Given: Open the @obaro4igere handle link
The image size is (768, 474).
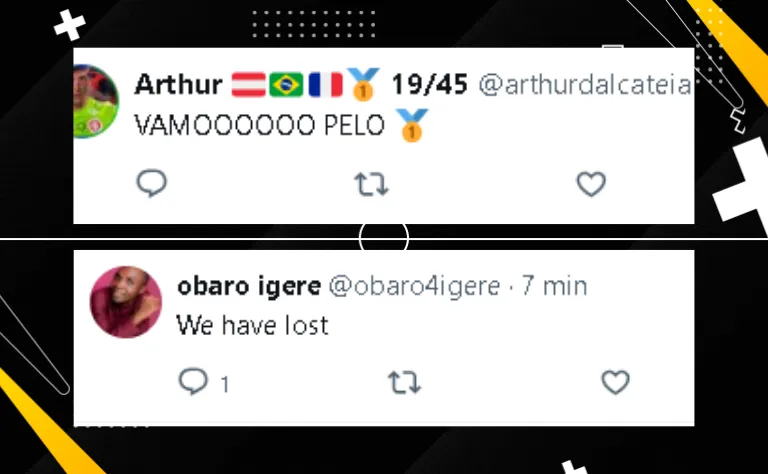Looking at the screenshot, I should [414, 286].
